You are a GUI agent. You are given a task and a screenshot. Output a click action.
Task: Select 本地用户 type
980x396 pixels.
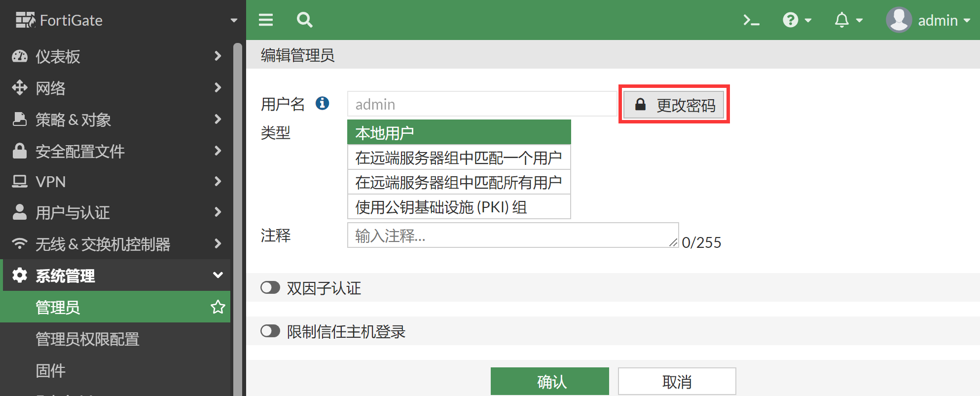coord(459,132)
